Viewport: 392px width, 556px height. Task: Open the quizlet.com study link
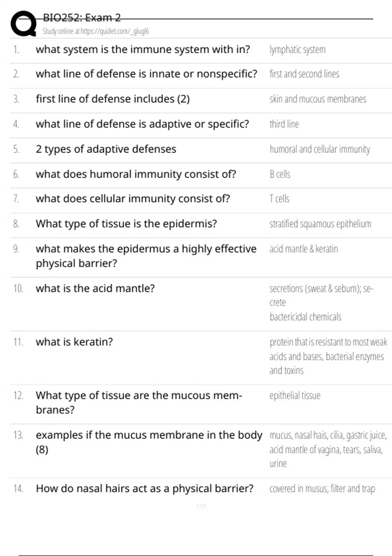click(x=96, y=31)
